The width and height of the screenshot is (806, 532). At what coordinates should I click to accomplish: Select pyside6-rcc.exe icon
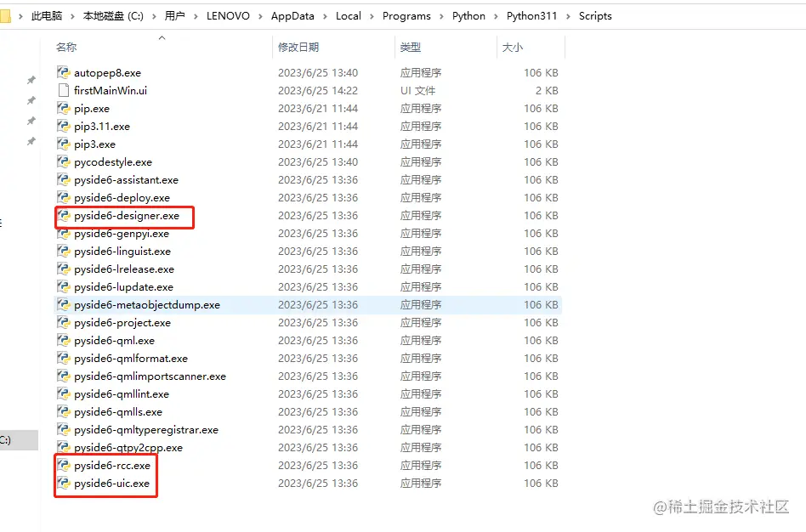(x=63, y=466)
